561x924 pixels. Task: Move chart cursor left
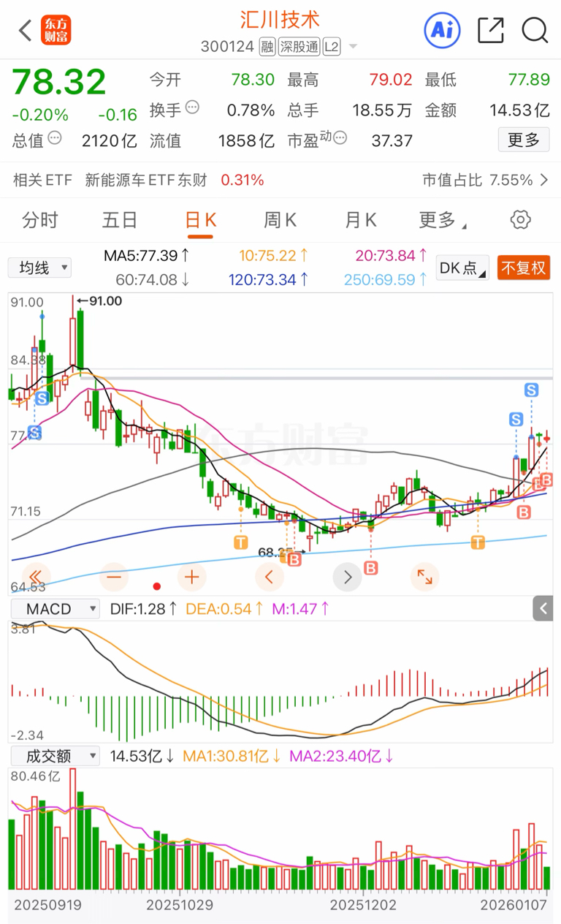pyautogui.click(x=270, y=577)
